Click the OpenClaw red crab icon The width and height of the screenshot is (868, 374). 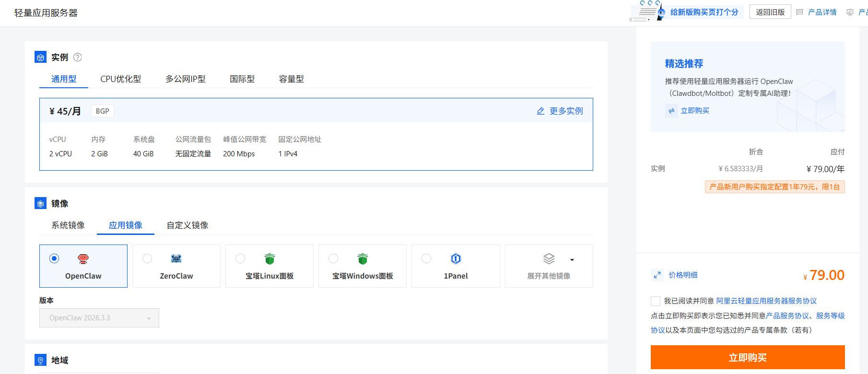[x=83, y=259]
